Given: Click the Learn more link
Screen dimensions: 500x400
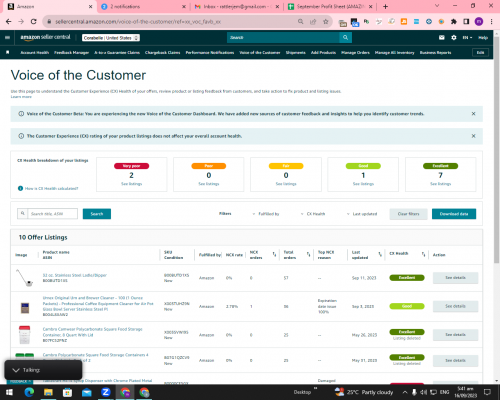Looking at the screenshot, I should pos(21,97).
